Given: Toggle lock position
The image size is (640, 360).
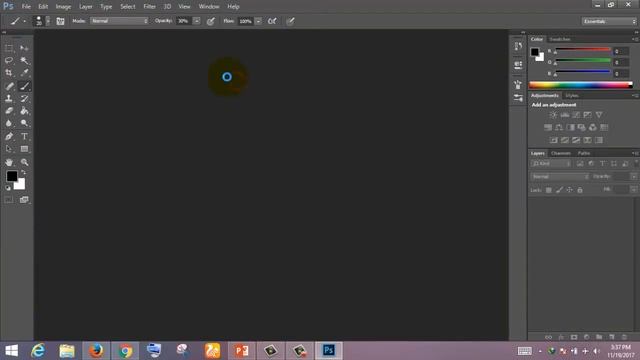Looking at the screenshot, I should (x=569, y=190).
